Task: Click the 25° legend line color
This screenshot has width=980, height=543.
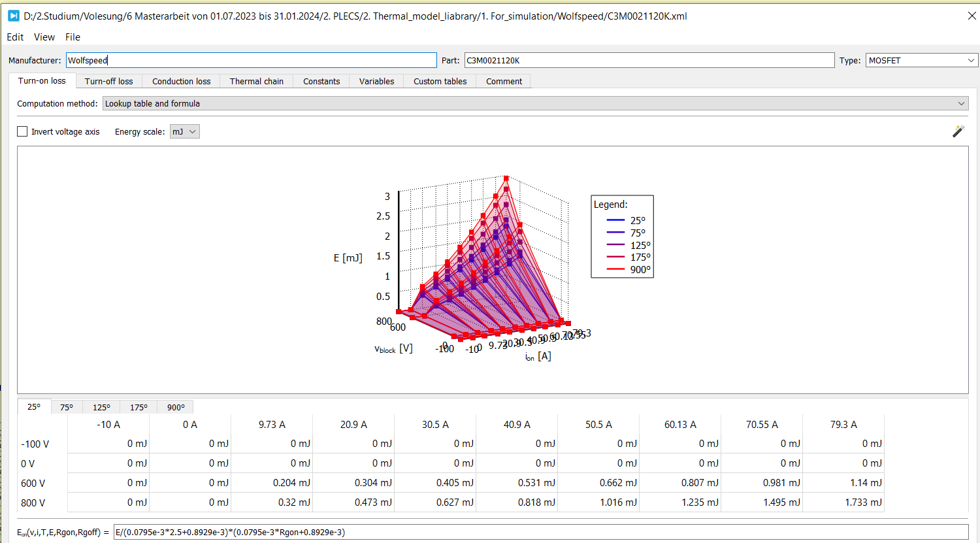Action: (x=615, y=220)
